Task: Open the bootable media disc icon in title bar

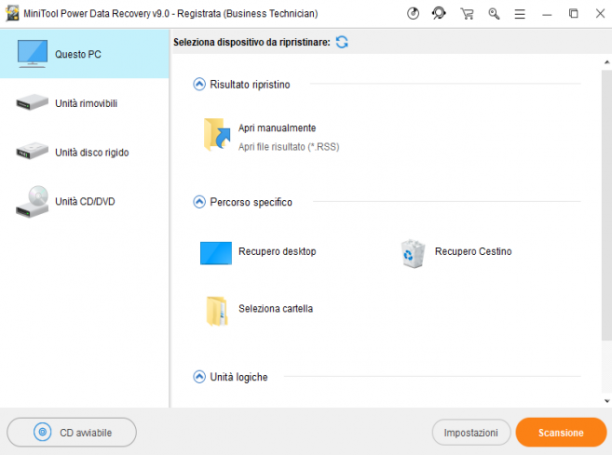Action: click(413, 14)
